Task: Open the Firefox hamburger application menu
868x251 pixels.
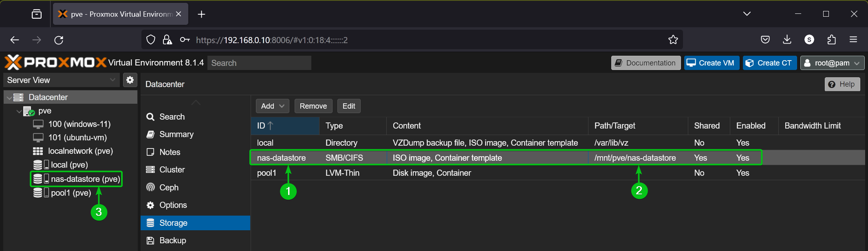Action: click(853, 39)
